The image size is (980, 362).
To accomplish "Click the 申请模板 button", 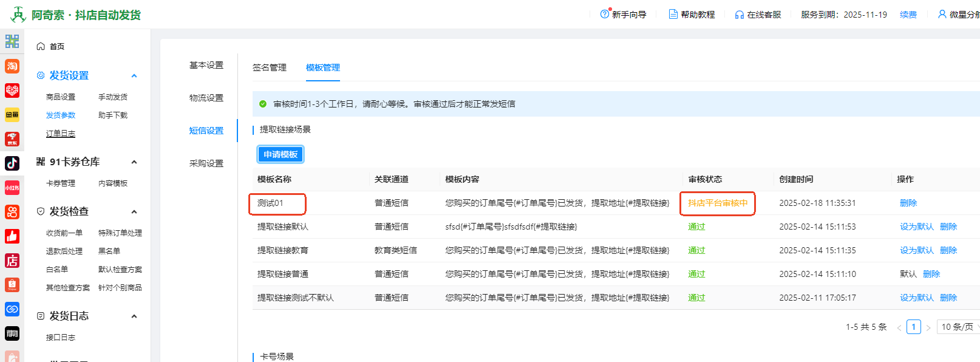I will (x=281, y=154).
